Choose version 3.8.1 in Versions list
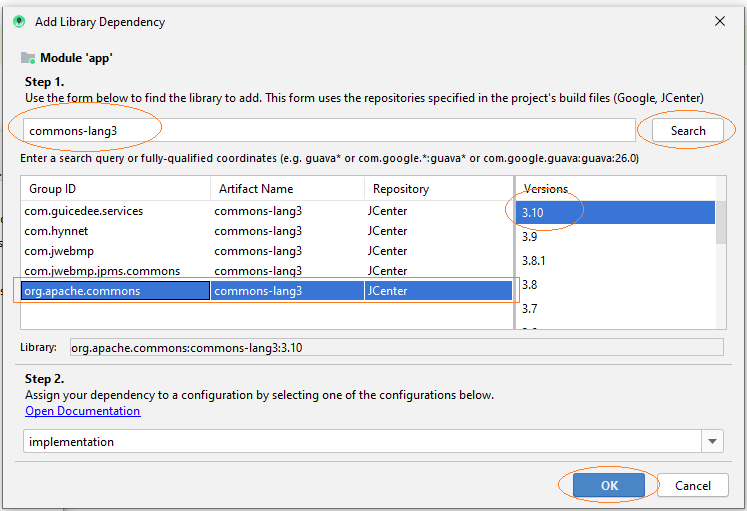Image resolution: width=747 pixels, height=511 pixels. click(616, 261)
